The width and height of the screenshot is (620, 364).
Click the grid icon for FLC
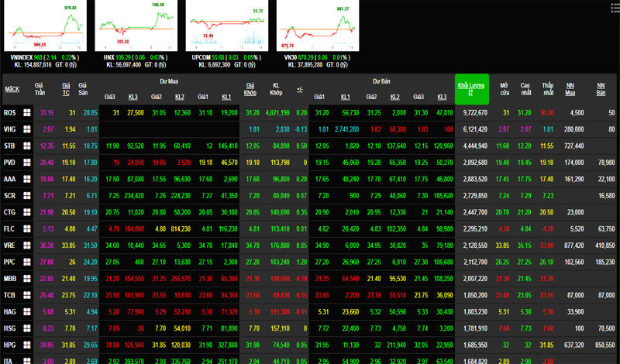[x=27, y=228]
